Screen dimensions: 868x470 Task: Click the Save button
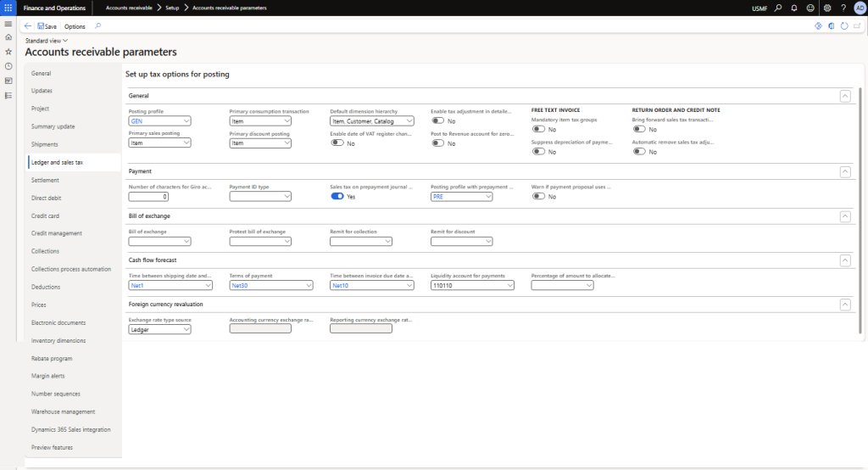tap(47, 26)
